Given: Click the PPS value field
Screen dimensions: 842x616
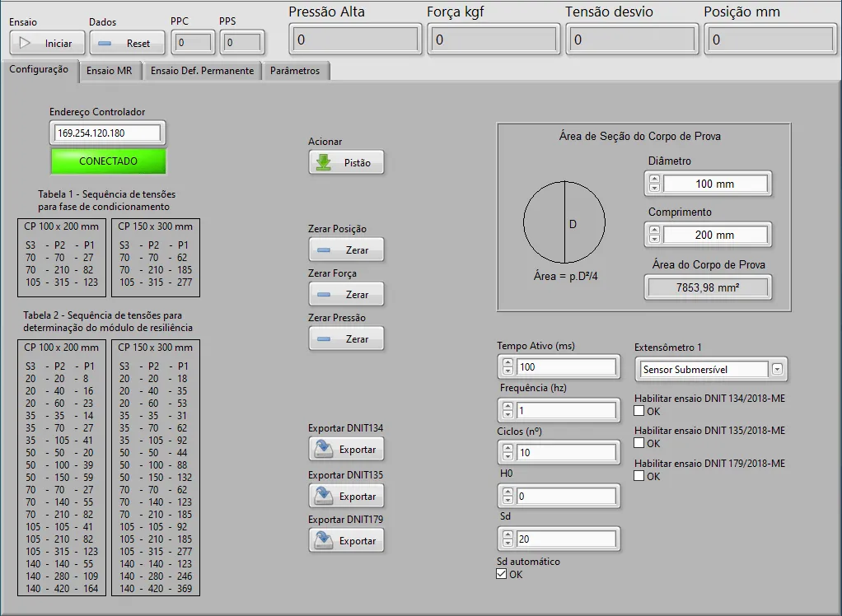Looking at the screenshot, I should pos(242,42).
